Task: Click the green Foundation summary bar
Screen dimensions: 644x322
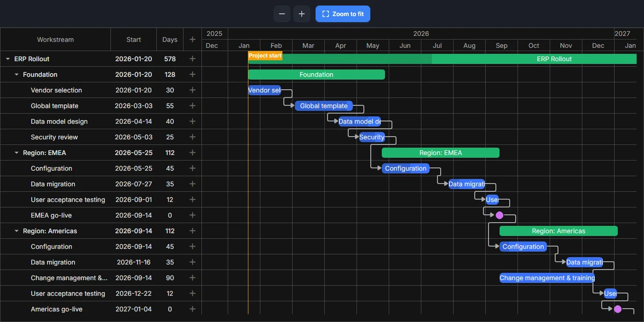Action: (x=316, y=75)
